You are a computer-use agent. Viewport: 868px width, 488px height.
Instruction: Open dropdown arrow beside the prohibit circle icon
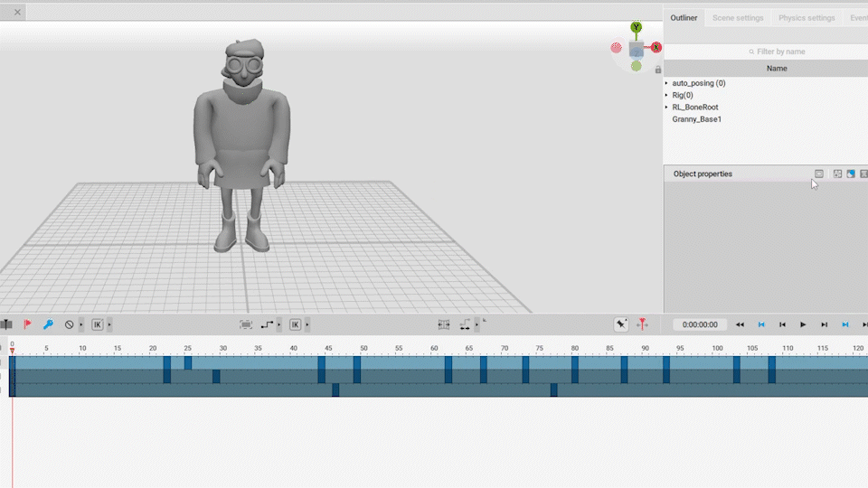click(80, 324)
